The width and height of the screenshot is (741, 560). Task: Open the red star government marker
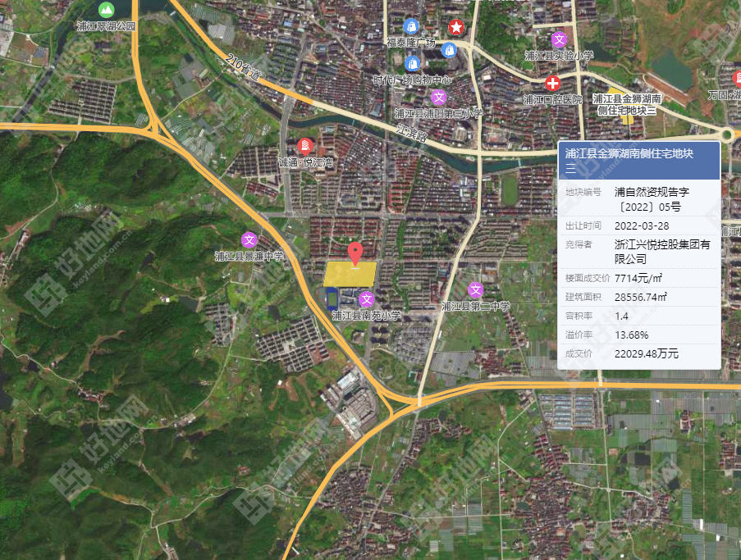[x=457, y=27]
